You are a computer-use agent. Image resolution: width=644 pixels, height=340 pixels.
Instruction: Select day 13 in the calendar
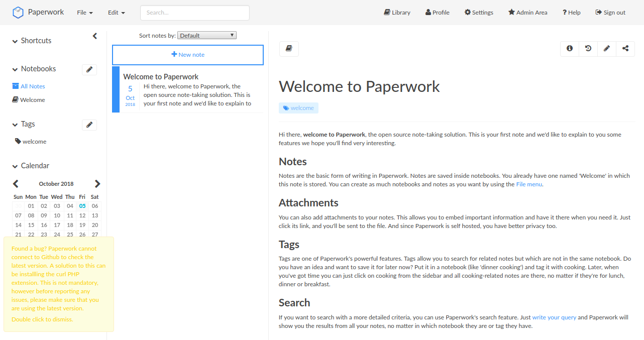95,215
